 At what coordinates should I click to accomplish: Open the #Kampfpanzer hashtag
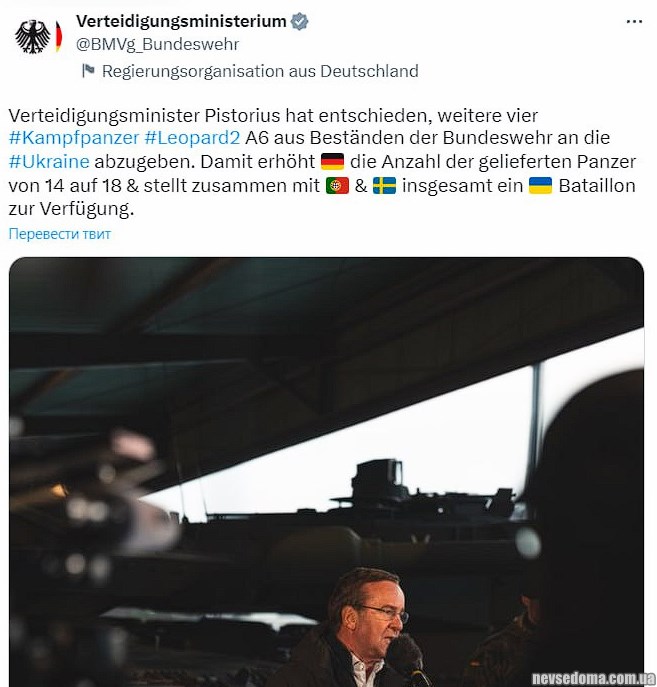point(74,138)
